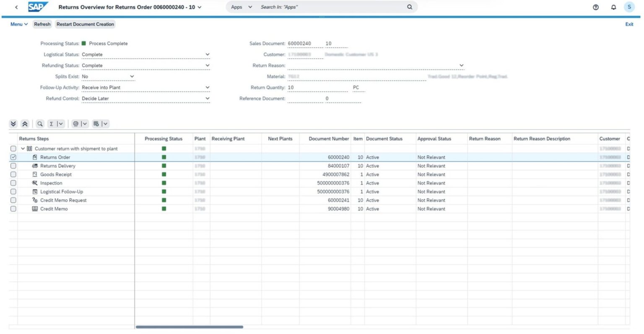Collapse the Customer return tree node
644x334 pixels.
[23, 149]
